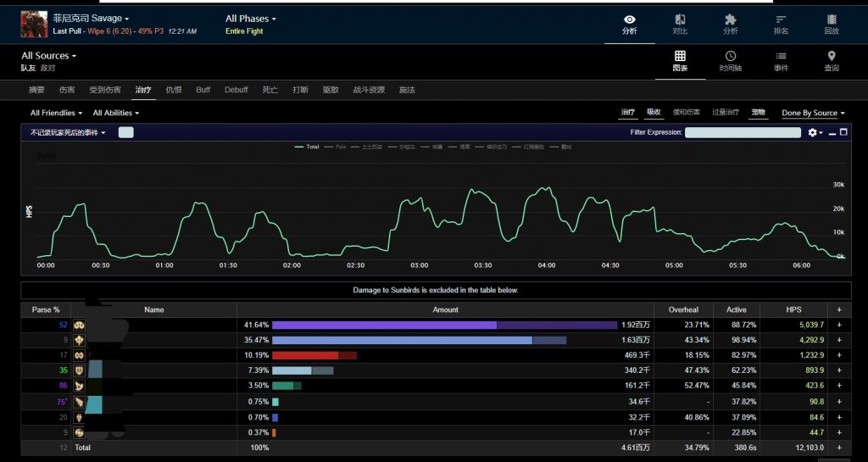Switch to the 事件 events list icon
Image resolution: width=868 pixels, height=462 pixels.
(x=781, y=61)
